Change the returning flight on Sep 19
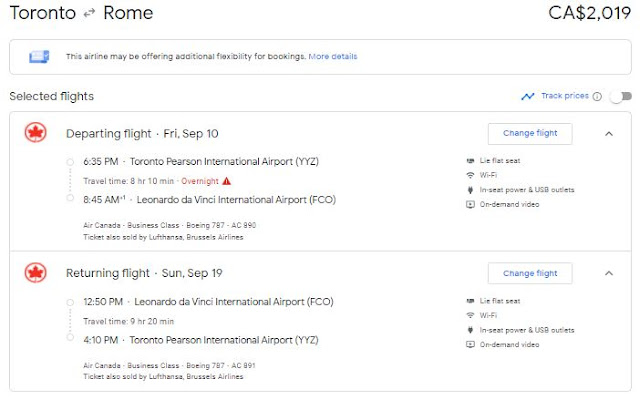 coord(530,273)
